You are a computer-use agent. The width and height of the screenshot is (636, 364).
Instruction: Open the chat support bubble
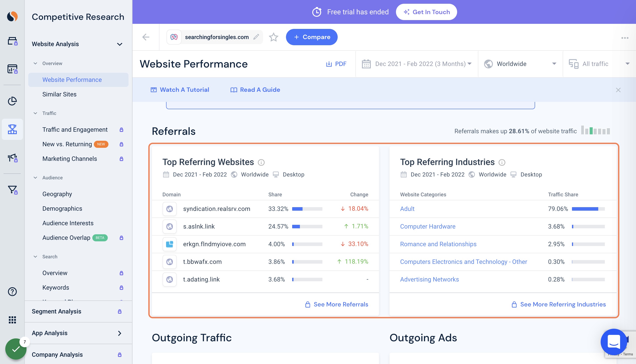[x=613, y=341]
